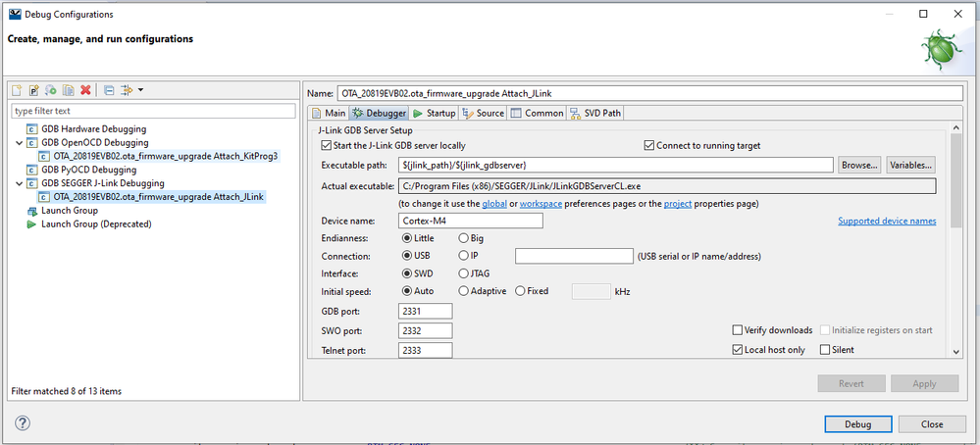Click the Device name field
Screen dimensions: 980x445
[470, 221]
